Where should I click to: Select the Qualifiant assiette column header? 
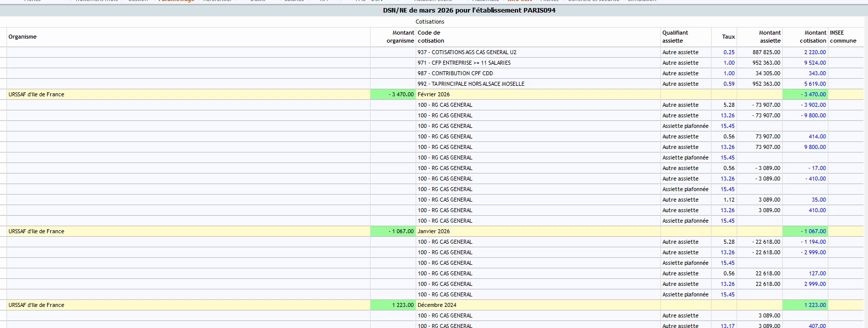click(x=675, y=37)
